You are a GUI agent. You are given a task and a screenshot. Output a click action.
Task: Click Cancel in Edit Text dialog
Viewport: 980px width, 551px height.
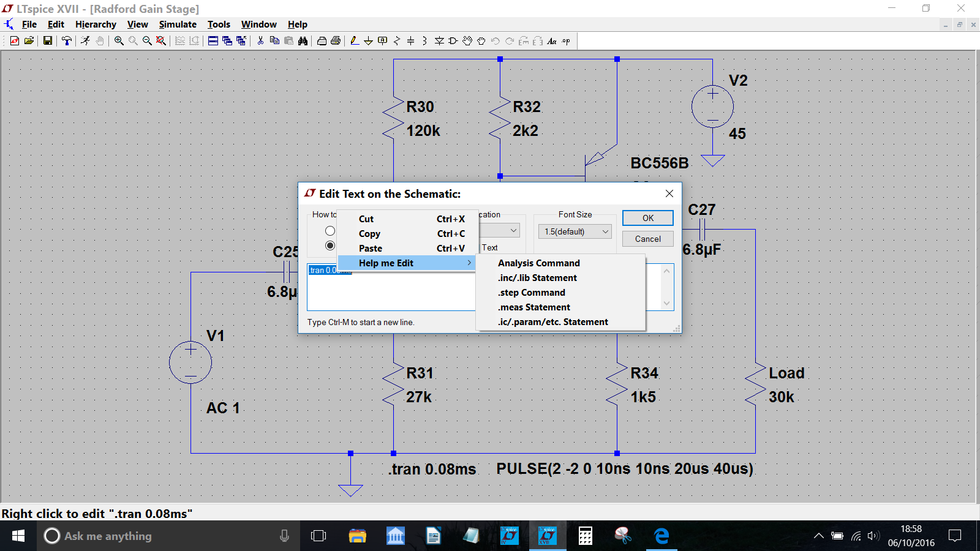[x=648, y=239]
